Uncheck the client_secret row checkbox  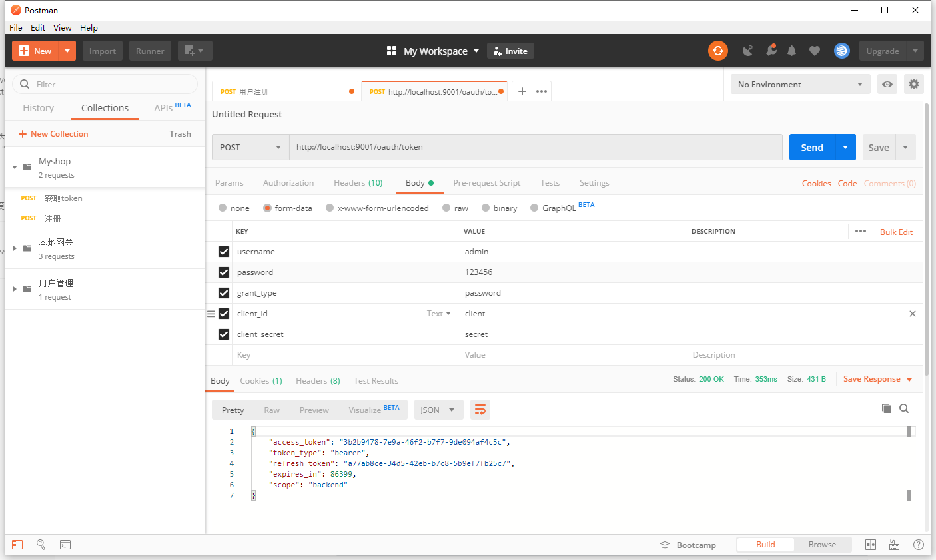point(224,334)
